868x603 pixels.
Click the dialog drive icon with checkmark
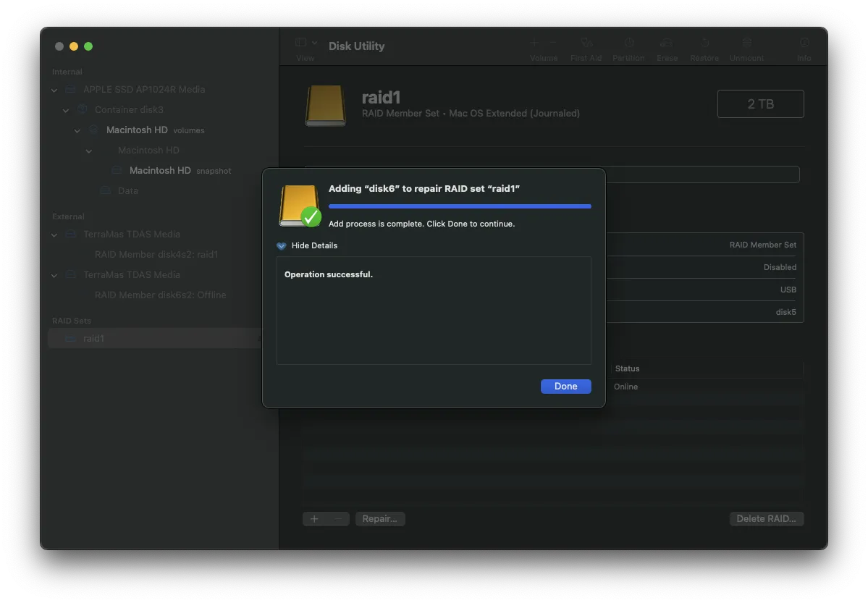coord(300,206)
